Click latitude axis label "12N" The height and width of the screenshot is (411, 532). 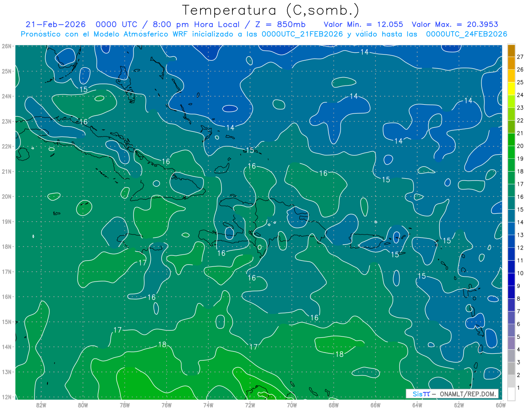pos(7,397)
